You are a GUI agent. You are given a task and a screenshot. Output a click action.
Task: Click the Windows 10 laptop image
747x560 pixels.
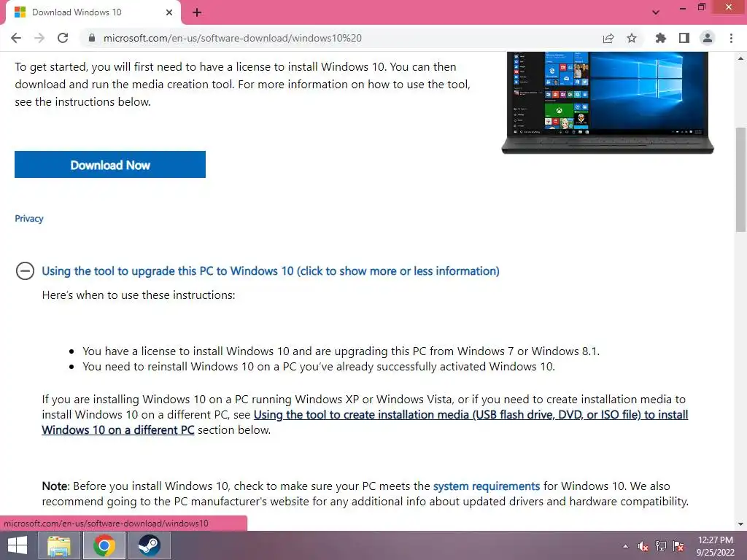pos(608,102)
